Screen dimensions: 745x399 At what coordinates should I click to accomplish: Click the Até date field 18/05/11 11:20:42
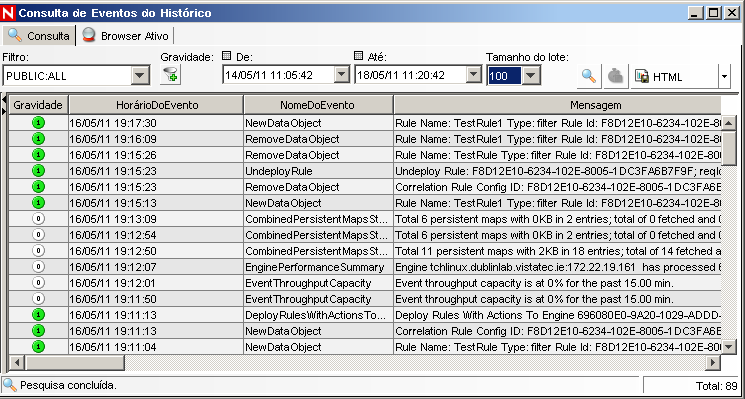(410, 75)
